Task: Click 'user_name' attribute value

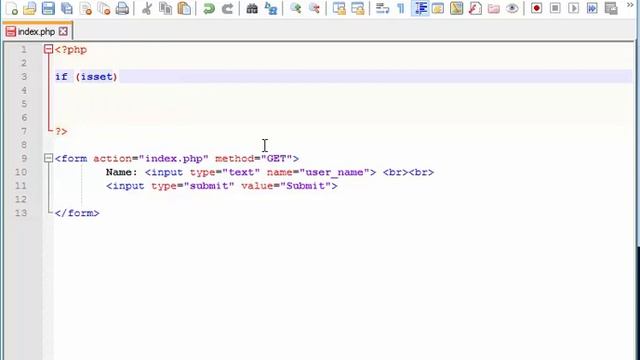Action: (334, 172)
